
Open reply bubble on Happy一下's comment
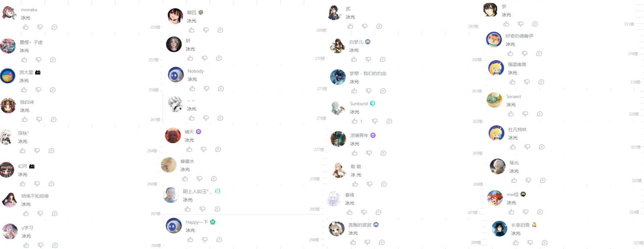219,240
